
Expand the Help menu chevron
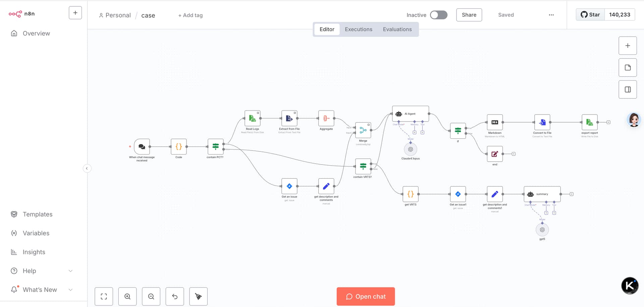(70, 271)
